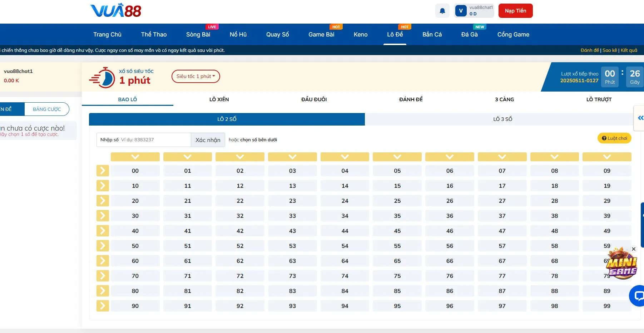
Task: Toggle number 93 in the grid
Action: tap(292, 306)
